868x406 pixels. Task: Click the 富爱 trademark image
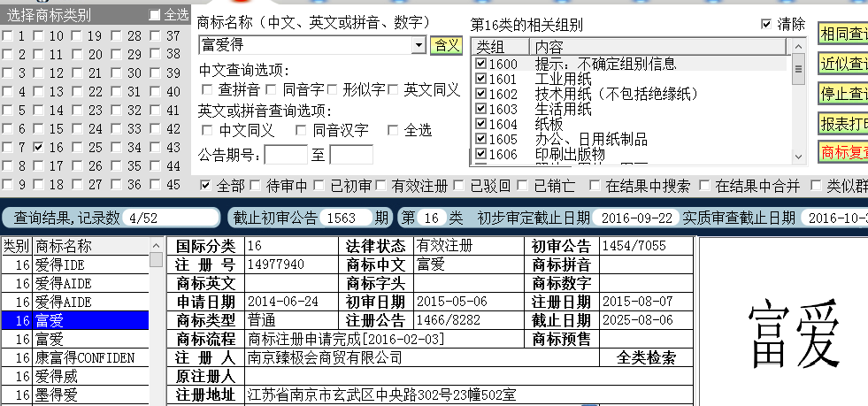click(794, 334)
